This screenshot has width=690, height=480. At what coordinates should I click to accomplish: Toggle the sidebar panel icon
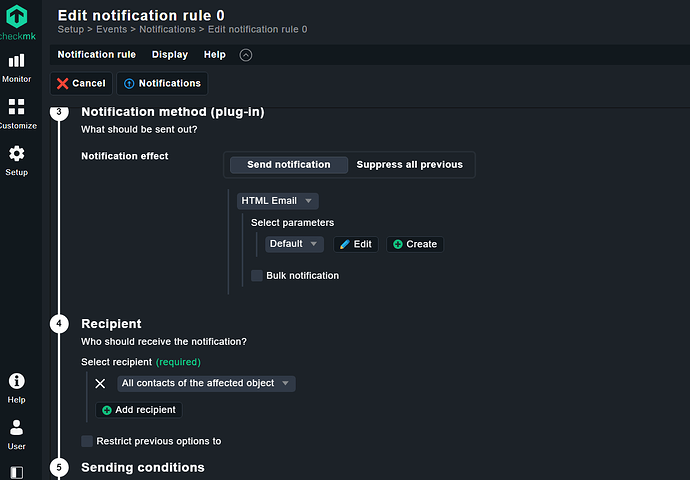click(16, 471)
